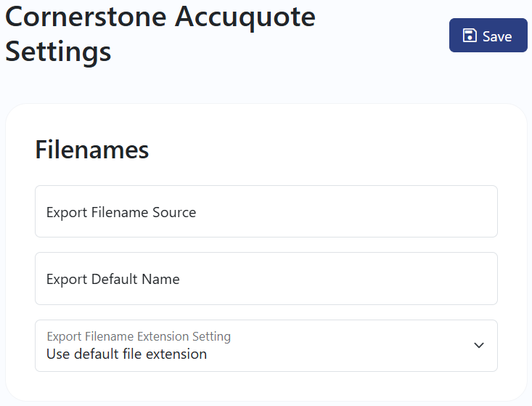
Task: Click the word 'Accuquote' in the page title
Action: 245,17
